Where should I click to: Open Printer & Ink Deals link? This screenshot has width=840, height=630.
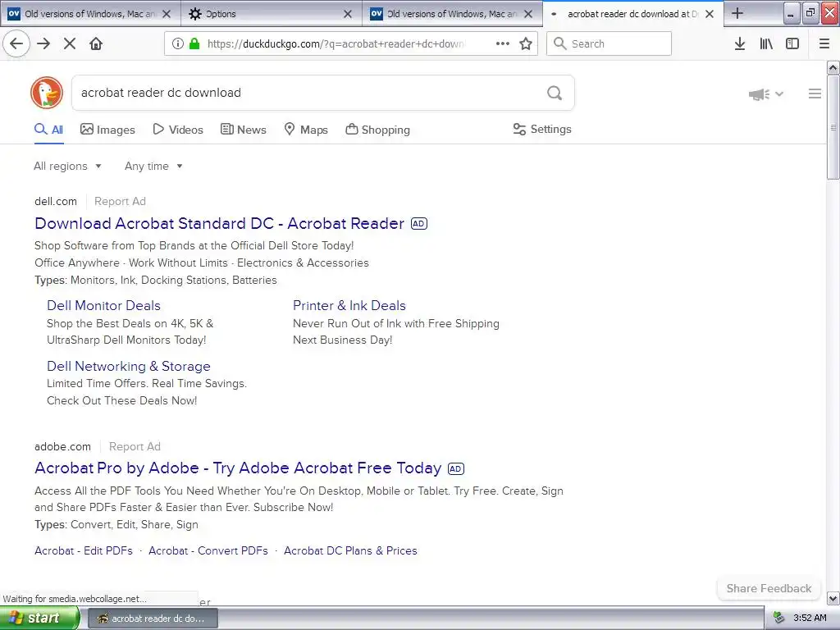pos(349,305)
